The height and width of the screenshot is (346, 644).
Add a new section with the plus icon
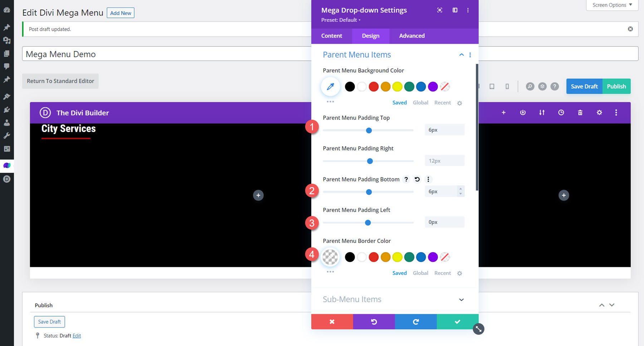click(x=503, y=112)
